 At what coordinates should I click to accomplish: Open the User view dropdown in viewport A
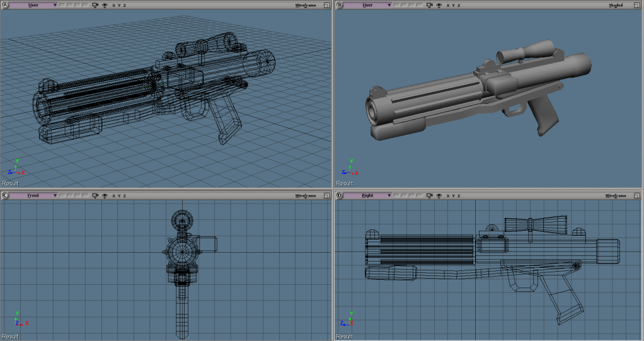coord(33,5)
